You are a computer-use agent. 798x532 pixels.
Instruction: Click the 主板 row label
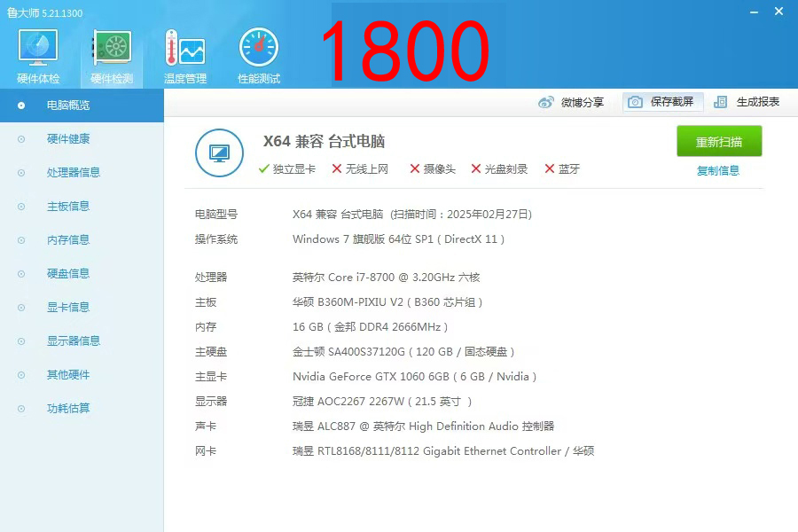206,302
